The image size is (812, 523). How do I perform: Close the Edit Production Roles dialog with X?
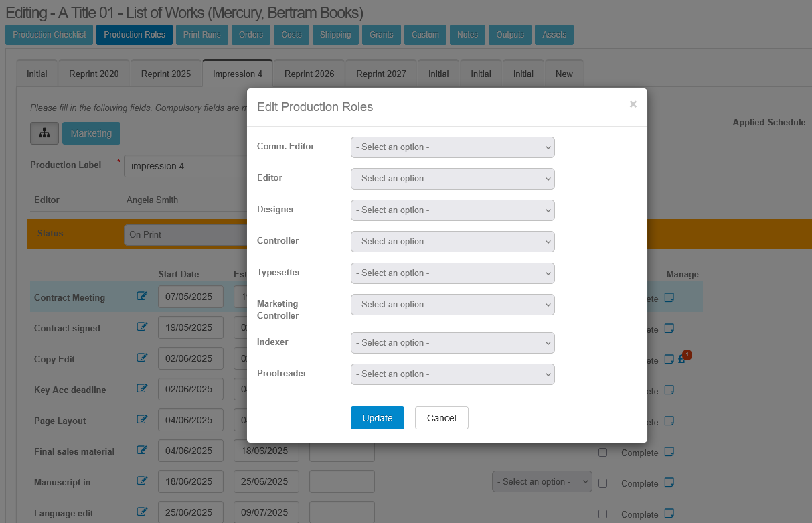click(x=633, y=104)
